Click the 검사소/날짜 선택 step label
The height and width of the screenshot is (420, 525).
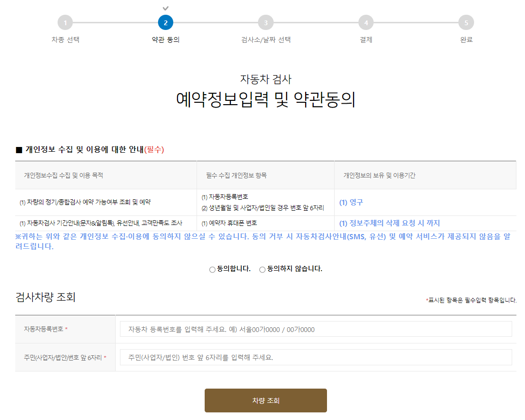[266, 39]
